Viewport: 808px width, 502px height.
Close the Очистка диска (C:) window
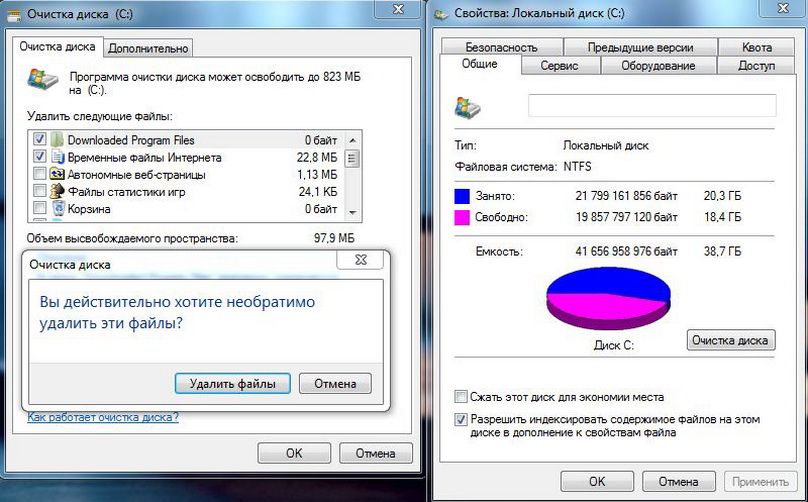[x=398, y=9]
